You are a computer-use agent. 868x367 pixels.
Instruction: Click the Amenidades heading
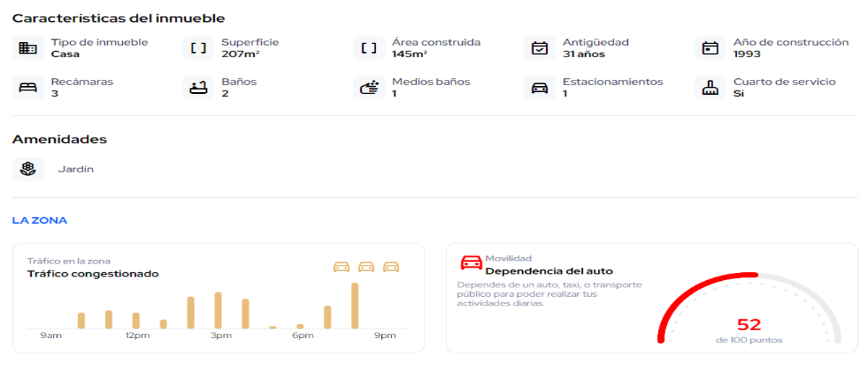coord(60,139)
